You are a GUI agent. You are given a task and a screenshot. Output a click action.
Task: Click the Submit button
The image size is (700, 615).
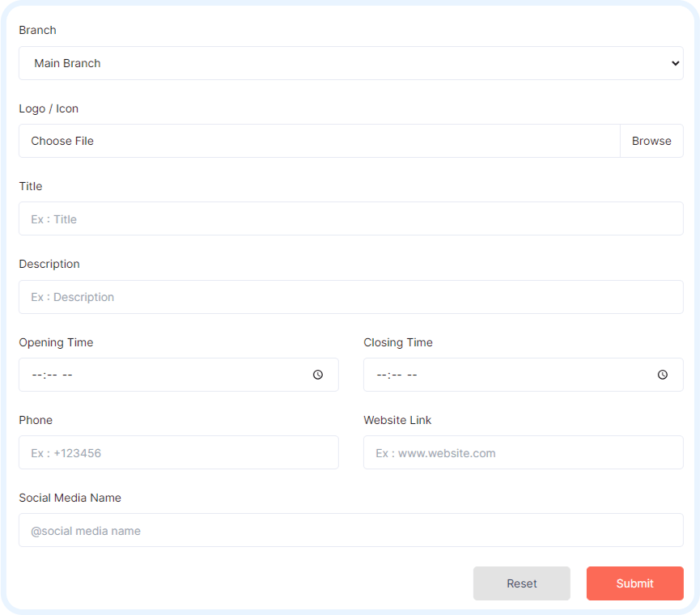(634, 583)
